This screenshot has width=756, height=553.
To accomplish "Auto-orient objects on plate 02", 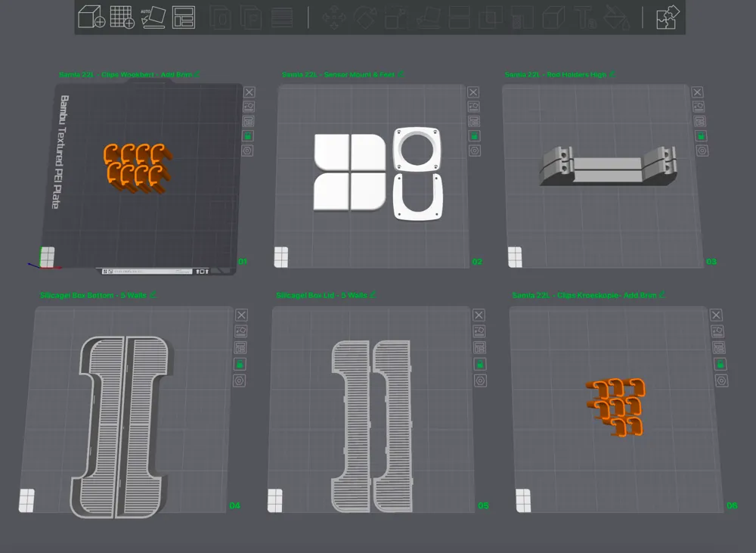I will click(x=473, y=106).
